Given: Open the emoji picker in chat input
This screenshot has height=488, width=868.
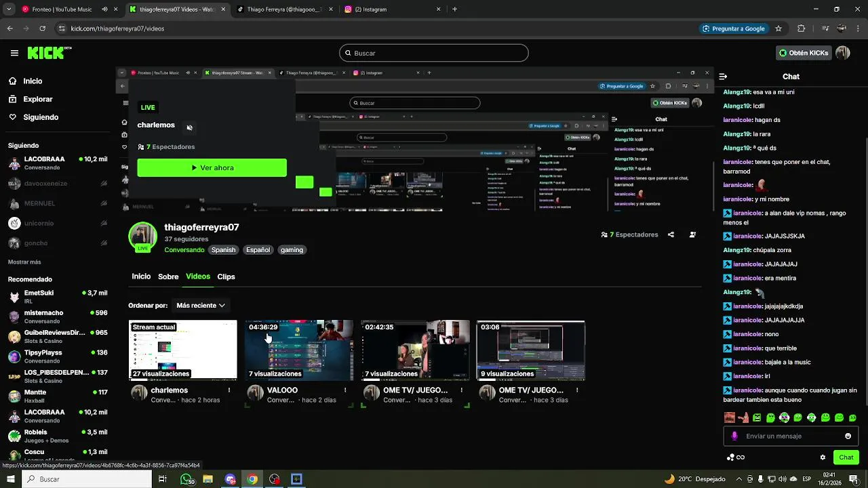Looking at the screenshot, I should pos(848,436).
